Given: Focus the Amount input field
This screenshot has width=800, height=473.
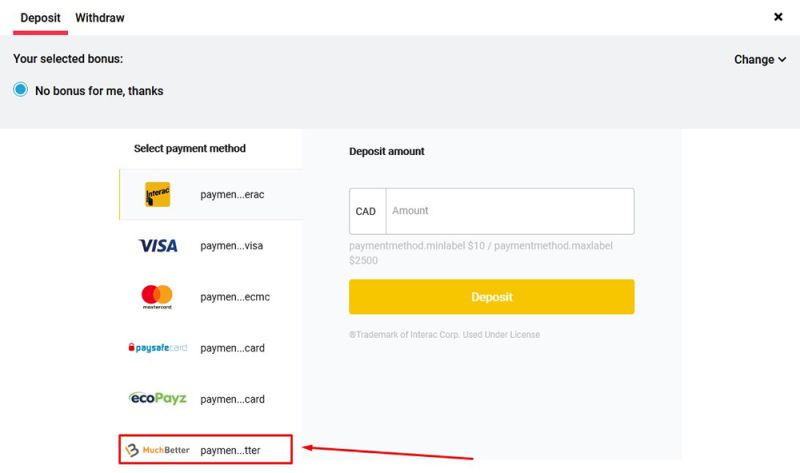Looking at the screenshot, I should coord(509,211).
